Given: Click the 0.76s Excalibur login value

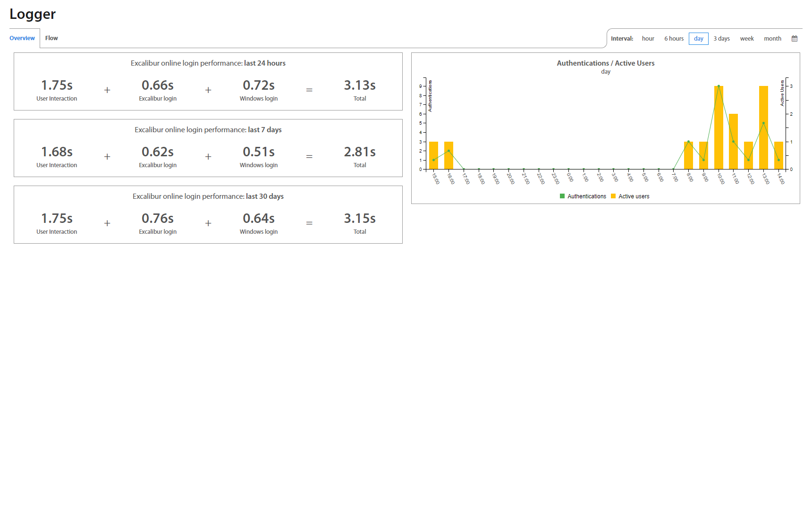Looking at the screenshot, I should click(158, 219).
